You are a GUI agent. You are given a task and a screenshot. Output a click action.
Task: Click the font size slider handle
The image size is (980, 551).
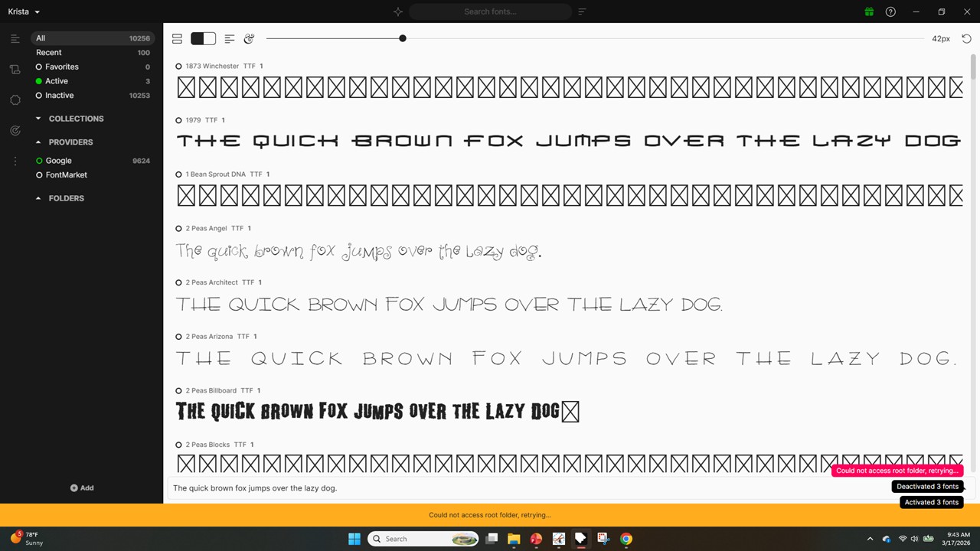coord(402,38)
